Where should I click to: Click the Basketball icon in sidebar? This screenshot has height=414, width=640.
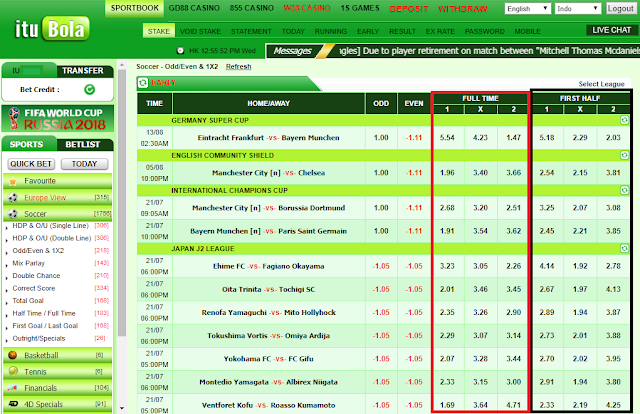tap(13, 355)
